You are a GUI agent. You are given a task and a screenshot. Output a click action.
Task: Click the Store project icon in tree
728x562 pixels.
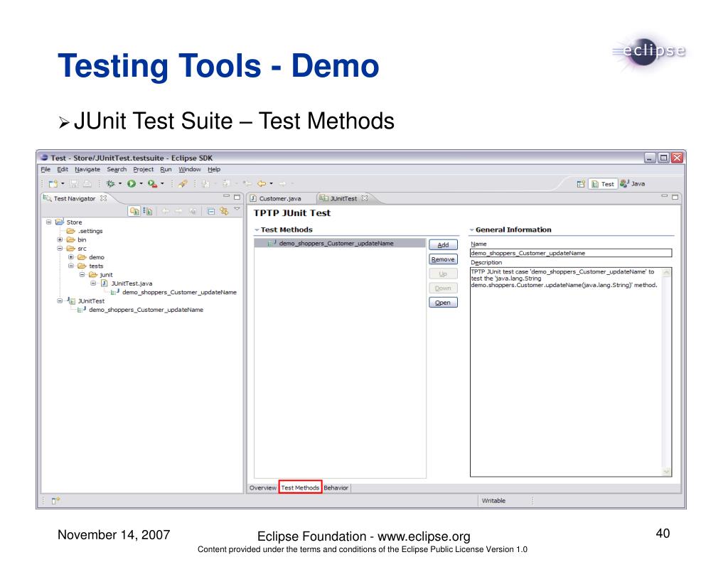tap(60, 222)
